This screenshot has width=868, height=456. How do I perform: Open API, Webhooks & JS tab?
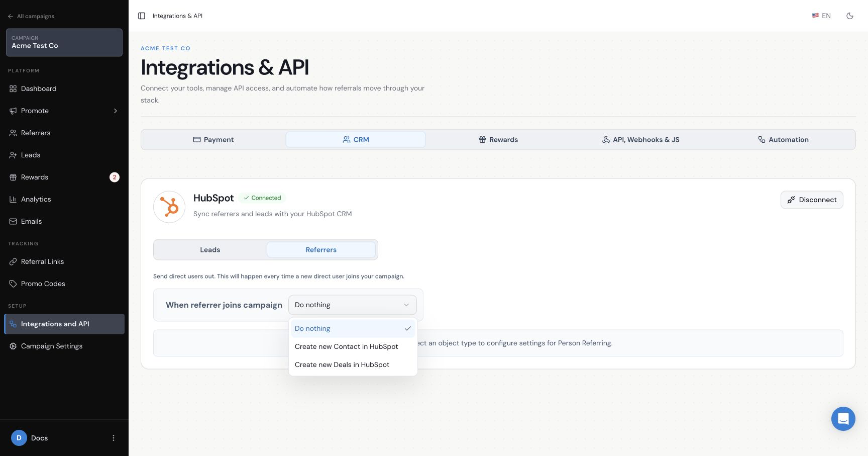coord(640,140)
